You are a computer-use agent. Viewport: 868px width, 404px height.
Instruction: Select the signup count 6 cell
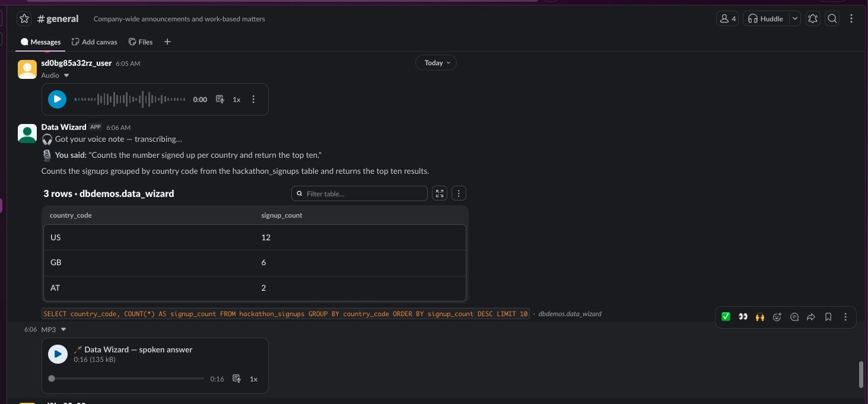[x=361, y=262]
